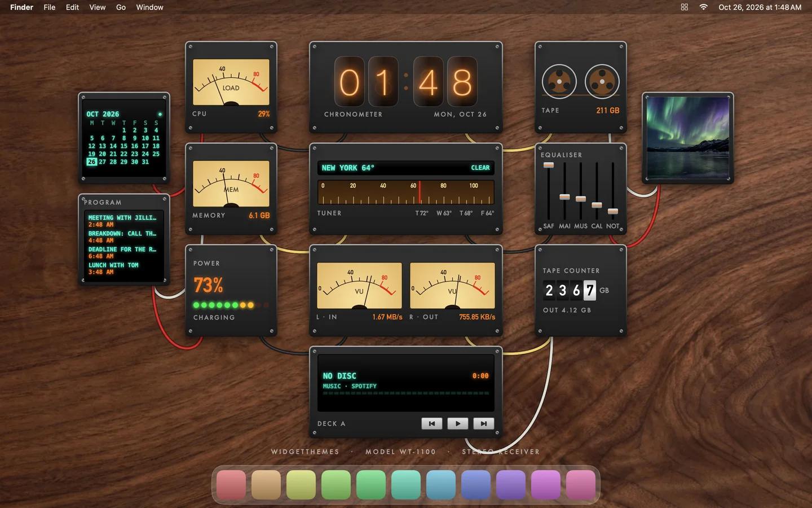Open the indigo blue dock icon
Viewport: 812px width, 508px height.
[x=476, y=485]
